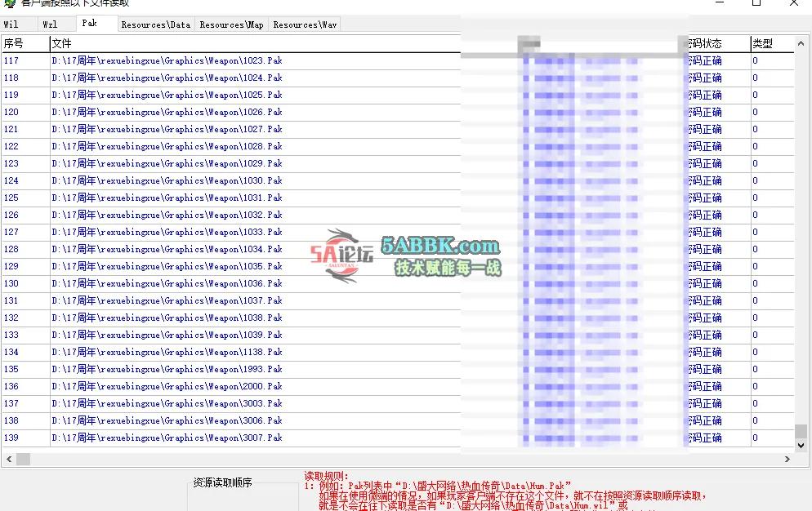Open the Resources\Map tab
The height and width of the screenshot is (511, 812).
[x=231, y=24]
